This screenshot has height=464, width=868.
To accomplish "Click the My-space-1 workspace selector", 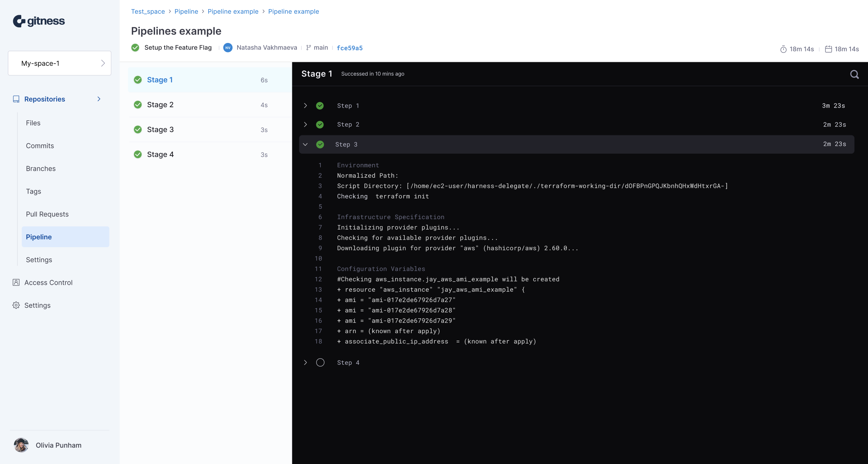I will 60,63.
